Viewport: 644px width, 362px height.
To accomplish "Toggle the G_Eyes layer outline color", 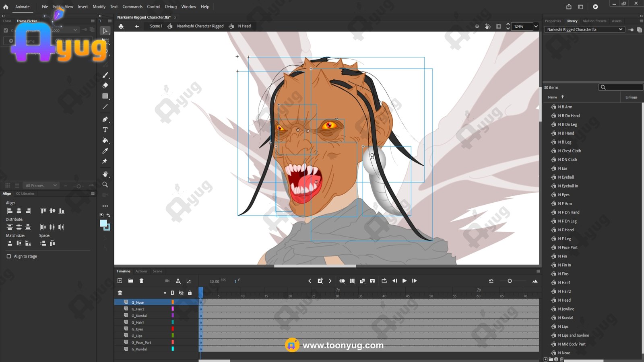I will [173, 329].
